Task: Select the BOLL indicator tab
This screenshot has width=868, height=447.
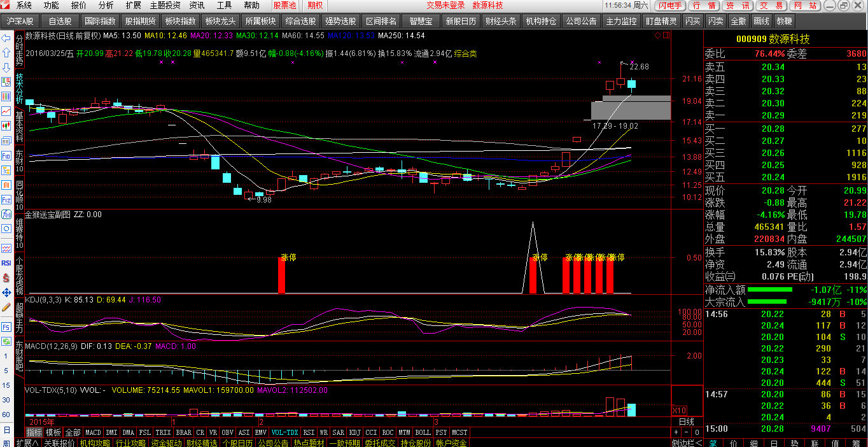Action: (x=423, y=432)
